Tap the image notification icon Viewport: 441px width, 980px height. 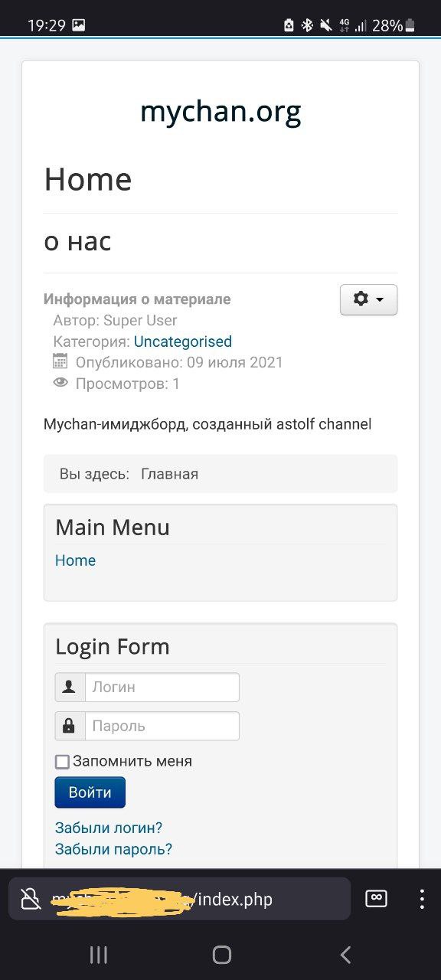click(x=79, y=25)
